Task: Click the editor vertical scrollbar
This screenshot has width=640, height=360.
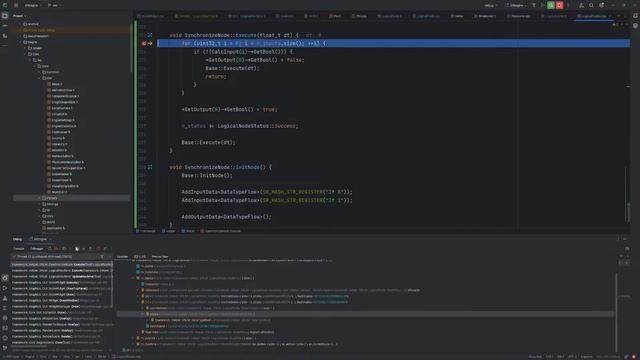Action: (629, 212)
